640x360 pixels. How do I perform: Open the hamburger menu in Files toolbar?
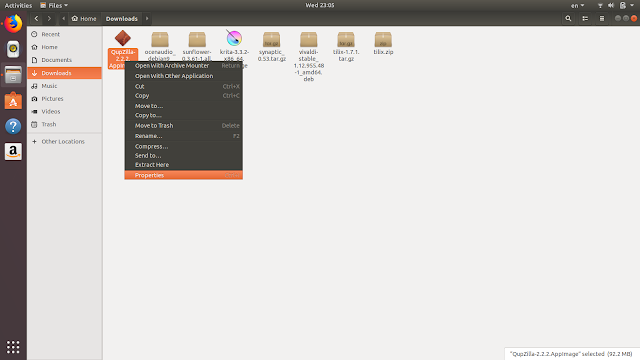(x=602, y=18)
